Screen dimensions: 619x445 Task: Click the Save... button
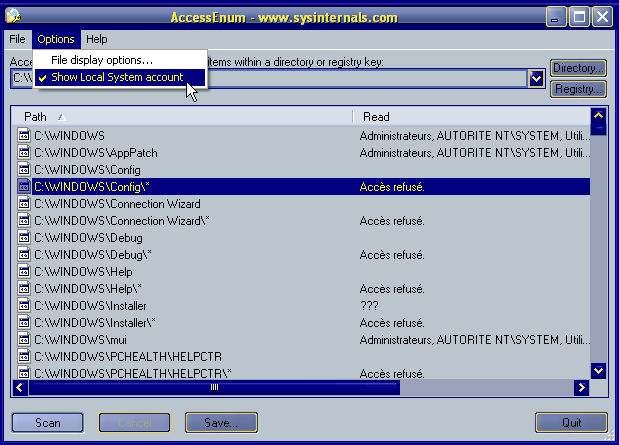pos(221,423)
